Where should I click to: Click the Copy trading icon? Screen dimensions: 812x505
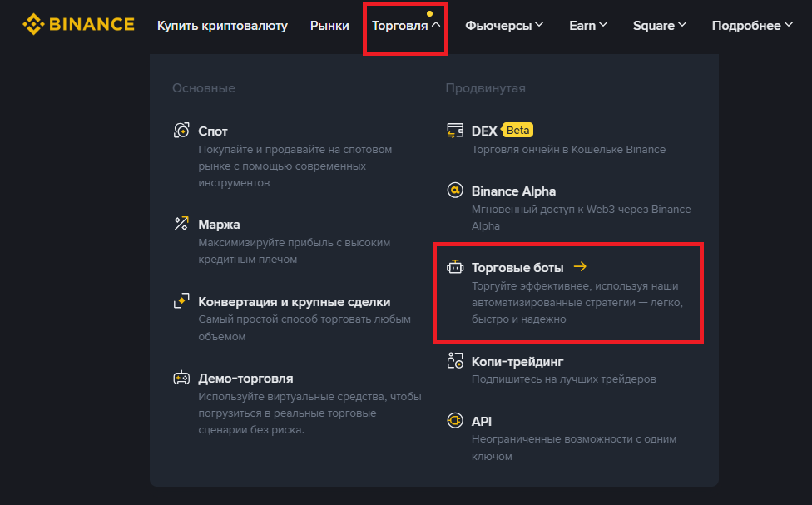pyautogui.click(x=455, y=361)
